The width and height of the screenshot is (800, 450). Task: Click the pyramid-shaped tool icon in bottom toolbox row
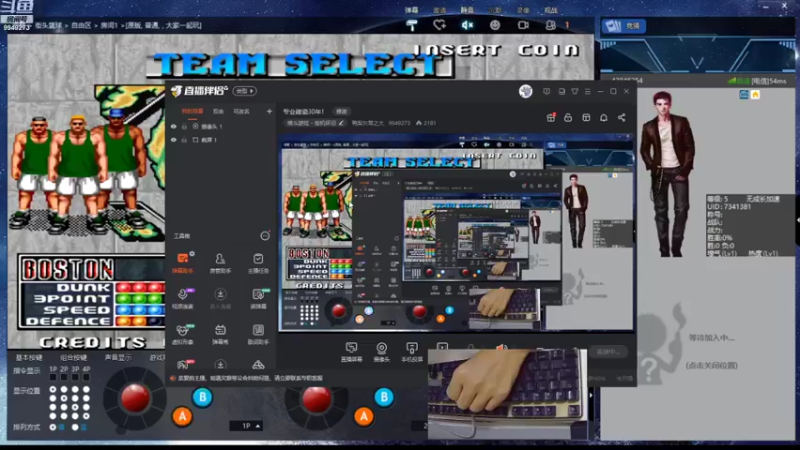click(x=258, y=364)
